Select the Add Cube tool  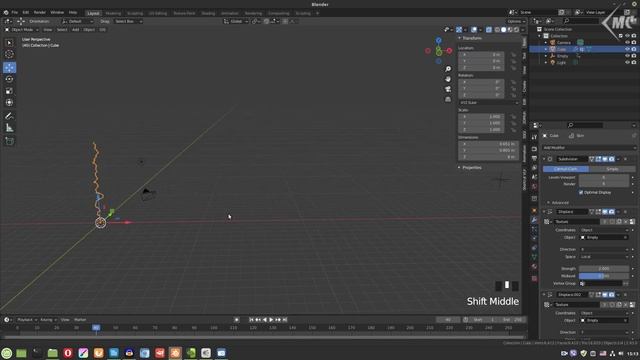[9, 141]
